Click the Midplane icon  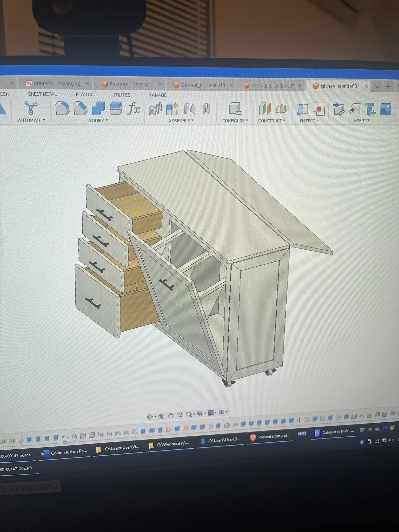pos(281,109)
